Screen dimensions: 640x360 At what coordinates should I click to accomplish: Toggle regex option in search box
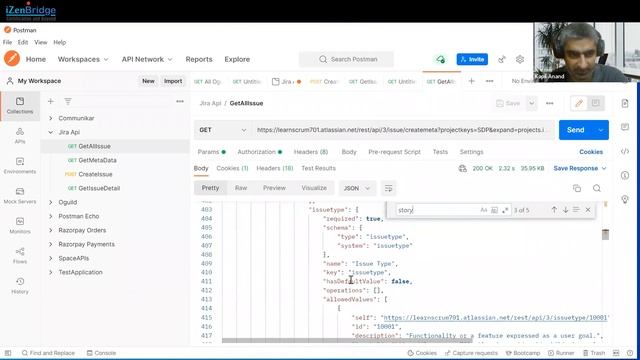505,210
